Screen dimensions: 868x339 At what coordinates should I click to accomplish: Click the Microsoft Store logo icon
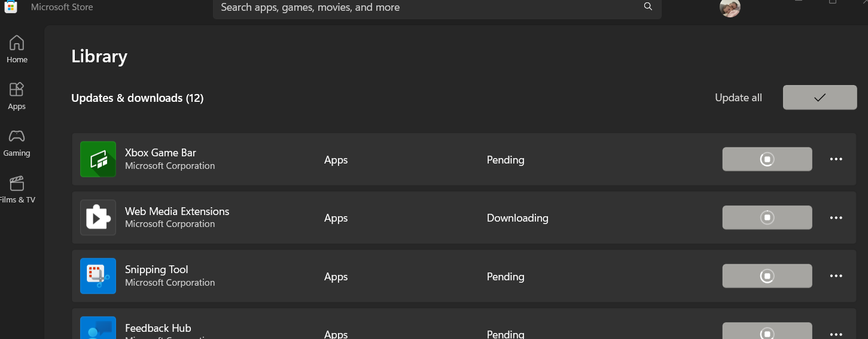click(x=11, y=7)
